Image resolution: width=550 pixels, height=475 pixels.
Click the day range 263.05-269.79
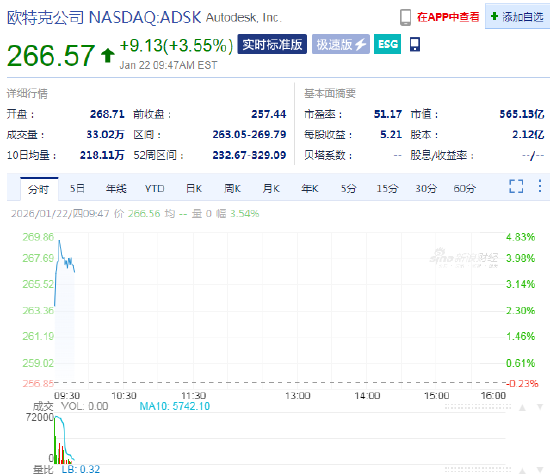point(249,135)
